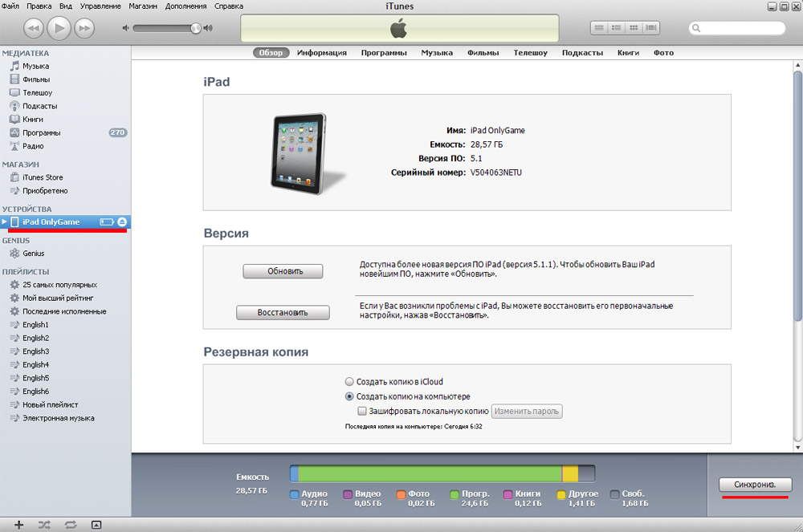Open the Управление menu

[x=100, y=6]
